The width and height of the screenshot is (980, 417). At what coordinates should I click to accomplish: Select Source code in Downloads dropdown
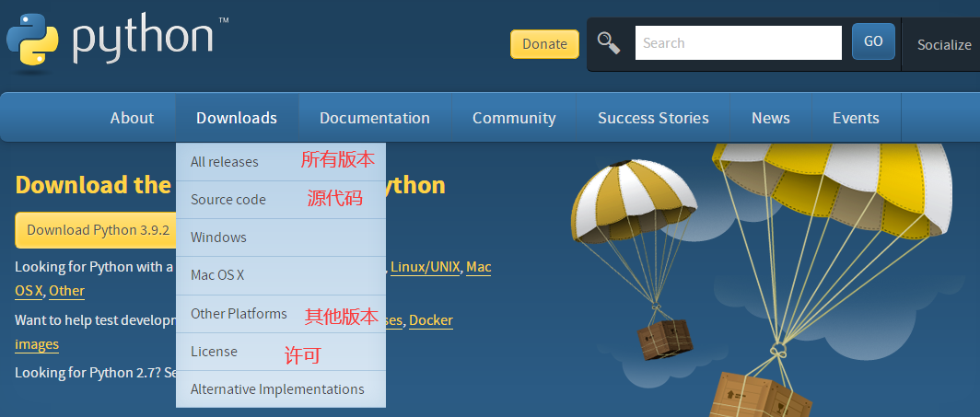[x=281, y=200]
